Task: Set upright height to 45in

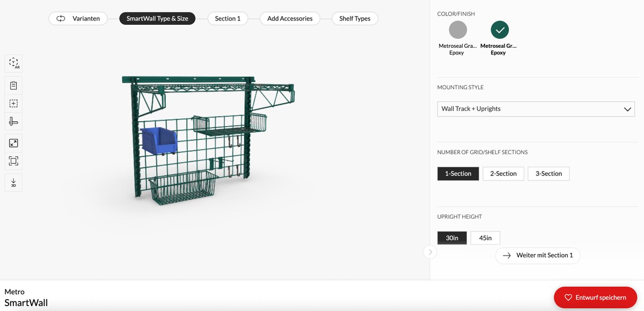Action: (485, 238)
